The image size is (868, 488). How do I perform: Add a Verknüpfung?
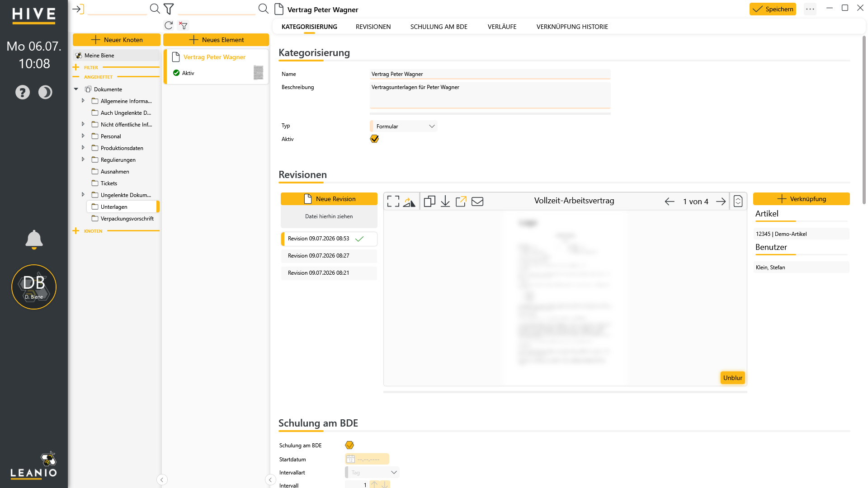click(802, 199)
